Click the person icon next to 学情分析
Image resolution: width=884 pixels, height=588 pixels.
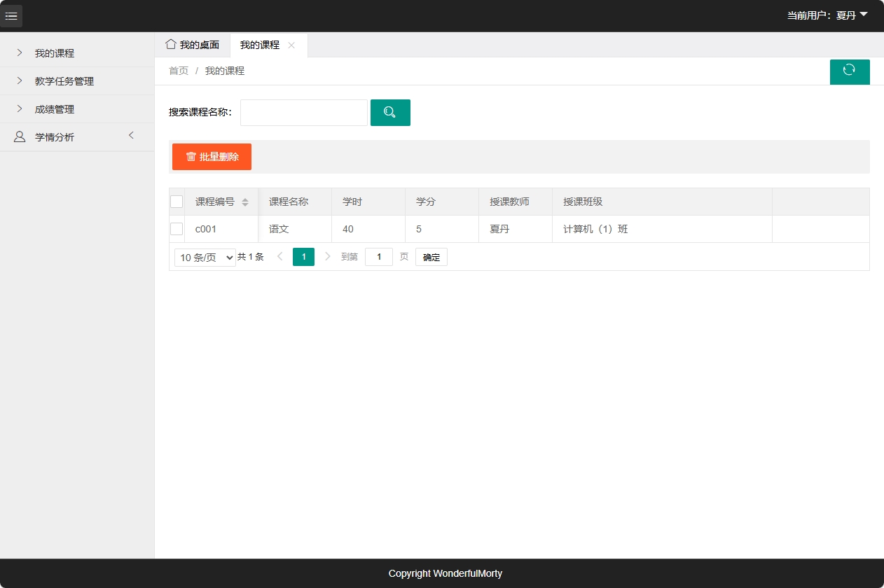point(19,136)
